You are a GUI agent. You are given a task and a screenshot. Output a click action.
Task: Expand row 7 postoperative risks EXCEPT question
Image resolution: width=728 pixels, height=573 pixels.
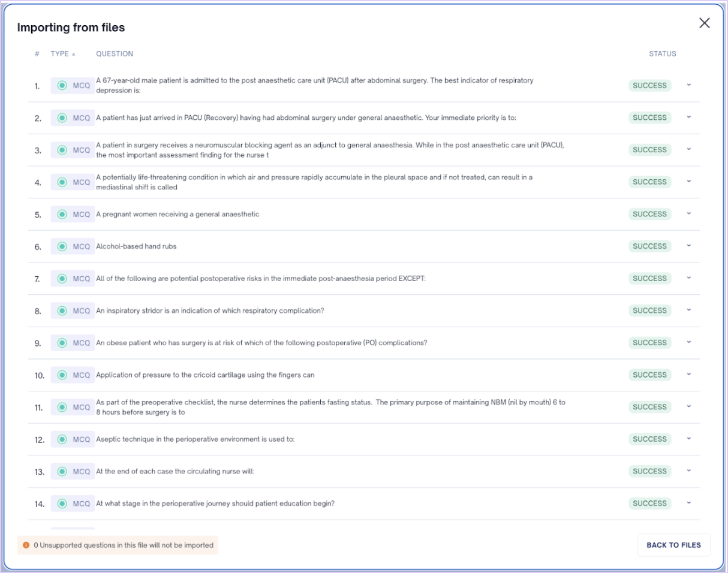pos(688,278)
